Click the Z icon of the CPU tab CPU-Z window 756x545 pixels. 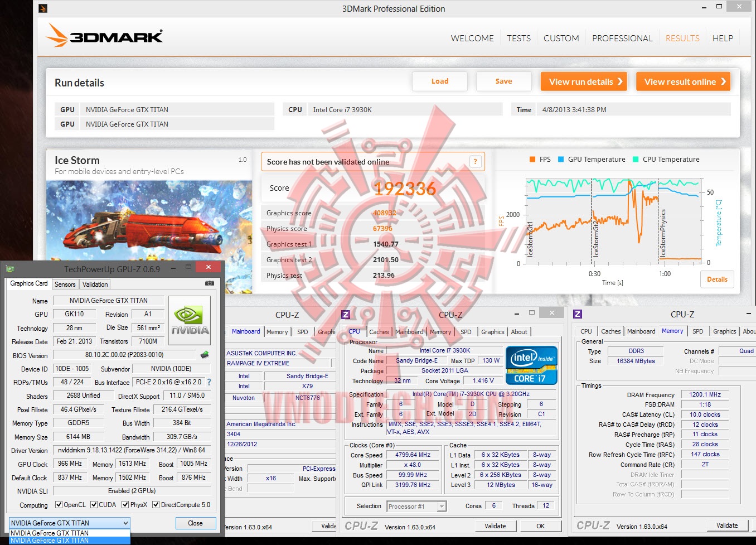point(346,315)
